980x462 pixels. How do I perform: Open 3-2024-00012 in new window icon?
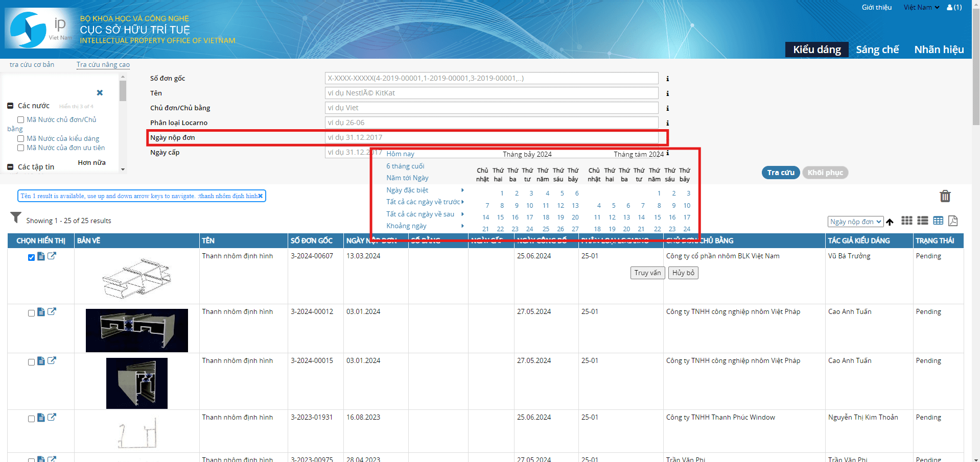[x=52, y=311]
